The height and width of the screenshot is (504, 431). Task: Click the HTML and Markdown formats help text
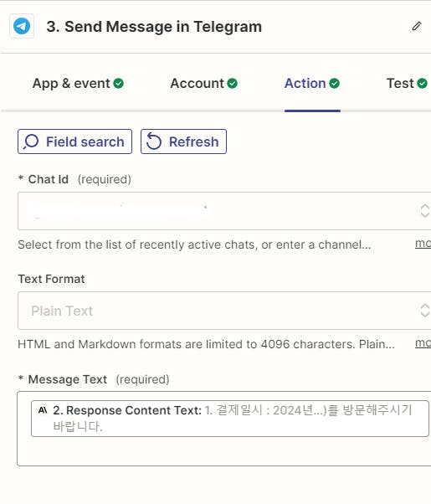point(206,344)
